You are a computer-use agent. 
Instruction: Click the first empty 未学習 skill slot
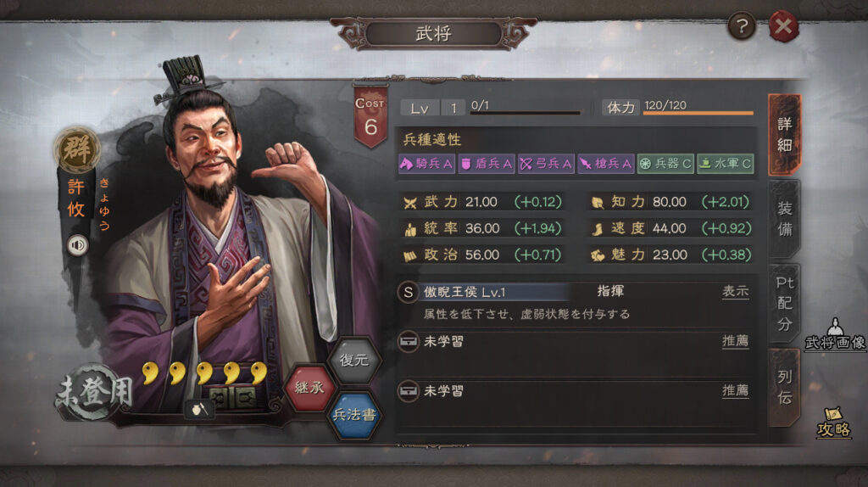pos(576,341)
